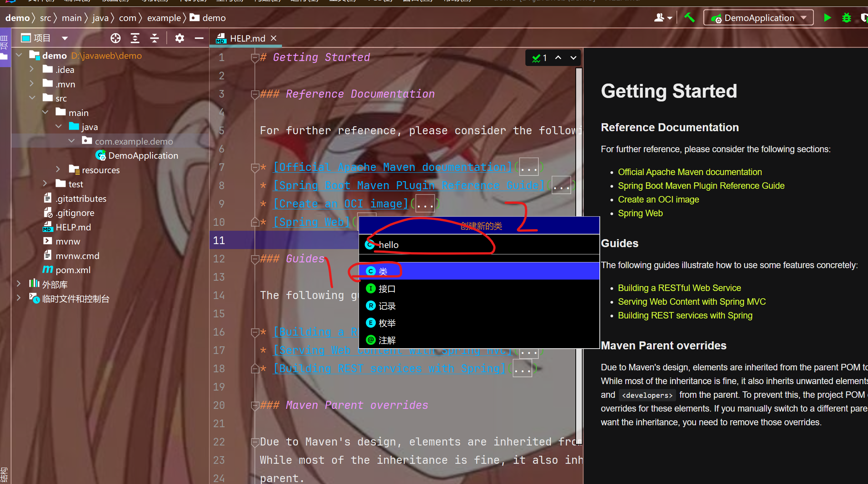Open project panel settings gear
This screenshot has height=484, width=868.
pos(179,38)
